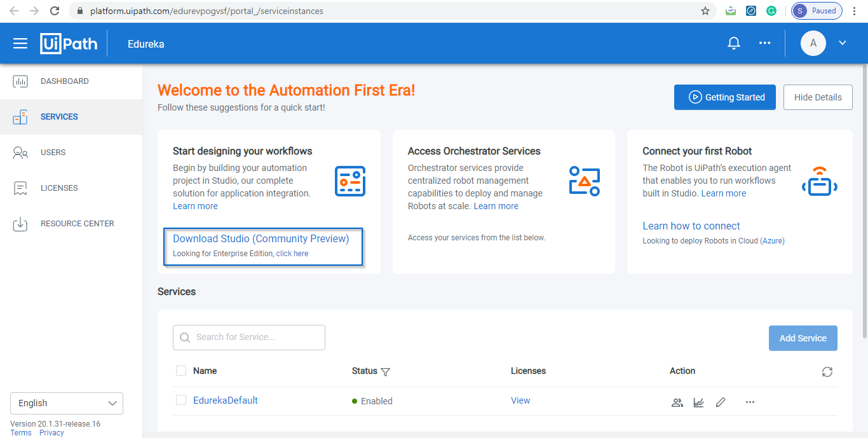
Task: Open the Licenses section
Action: (x=71, y=188)
